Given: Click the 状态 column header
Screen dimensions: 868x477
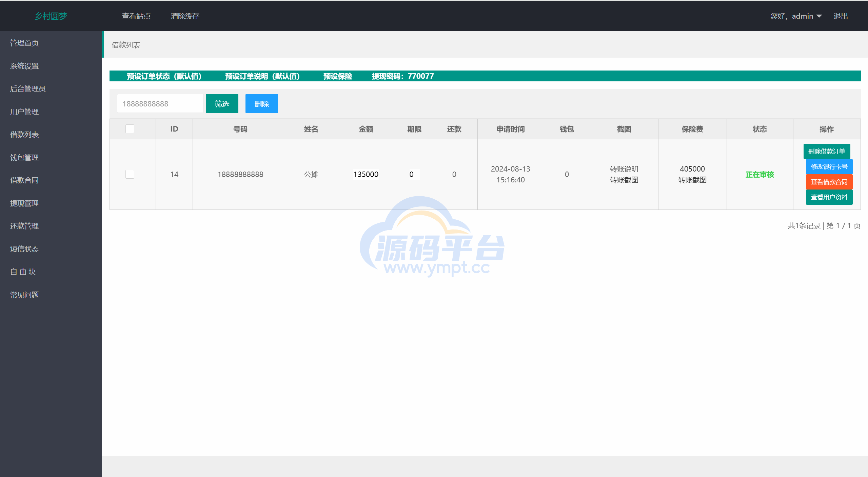Looking at the screenshot, I should [x=760, y=129].
